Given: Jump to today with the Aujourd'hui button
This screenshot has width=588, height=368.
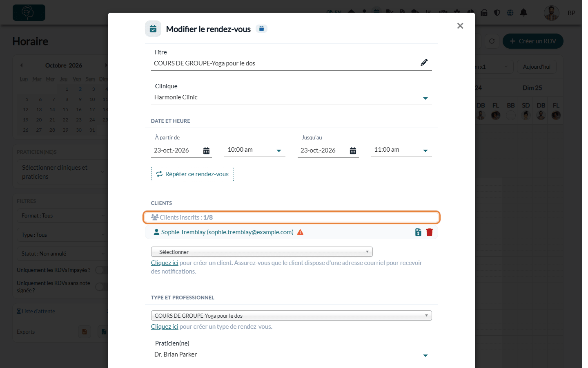Looking at the screenshot, I should 537,67.
